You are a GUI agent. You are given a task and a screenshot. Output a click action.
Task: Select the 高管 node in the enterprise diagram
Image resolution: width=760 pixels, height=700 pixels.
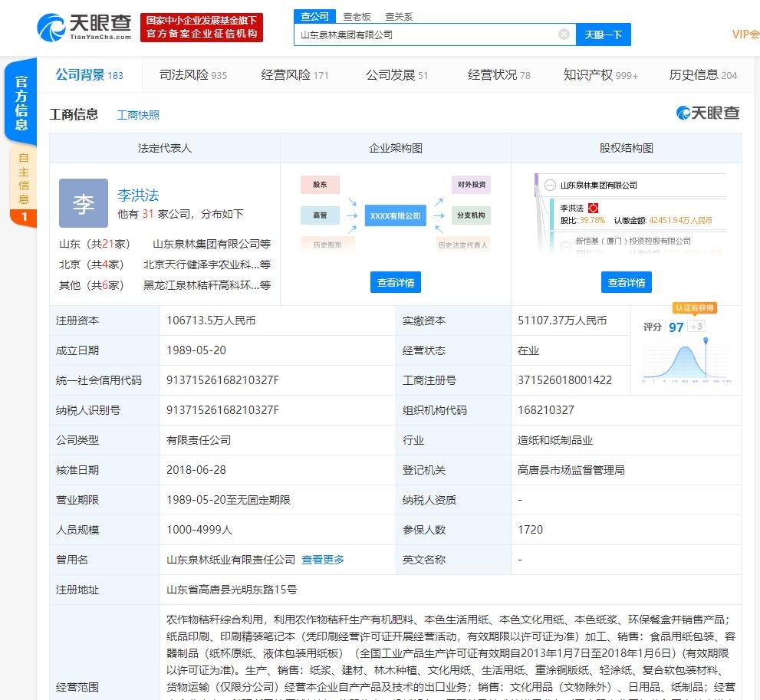(x=320, y=215)
